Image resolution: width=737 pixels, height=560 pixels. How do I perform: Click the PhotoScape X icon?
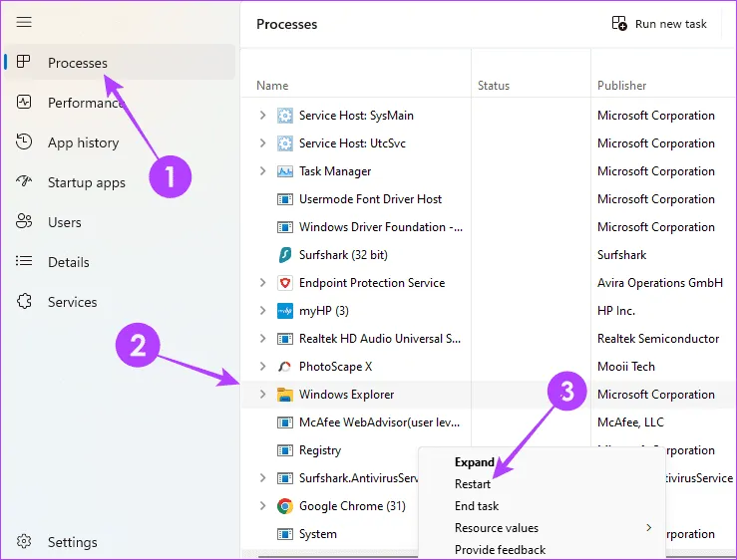point(285,367)
